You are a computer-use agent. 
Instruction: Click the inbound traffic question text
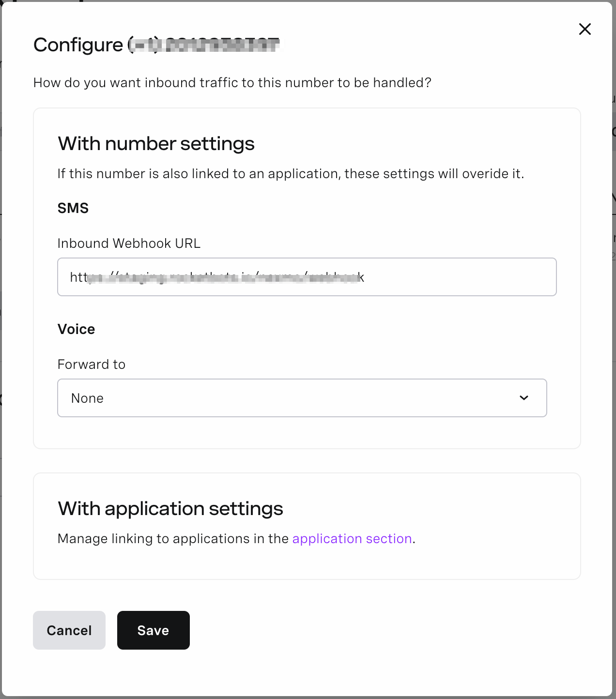pos(232,83)
